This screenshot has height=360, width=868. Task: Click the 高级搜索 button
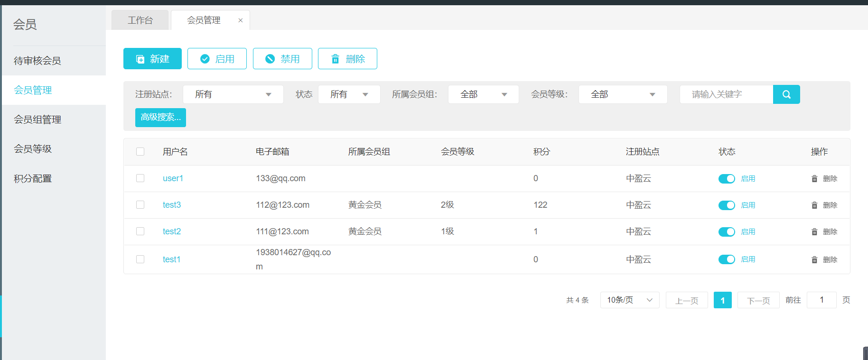coord(160,118)
